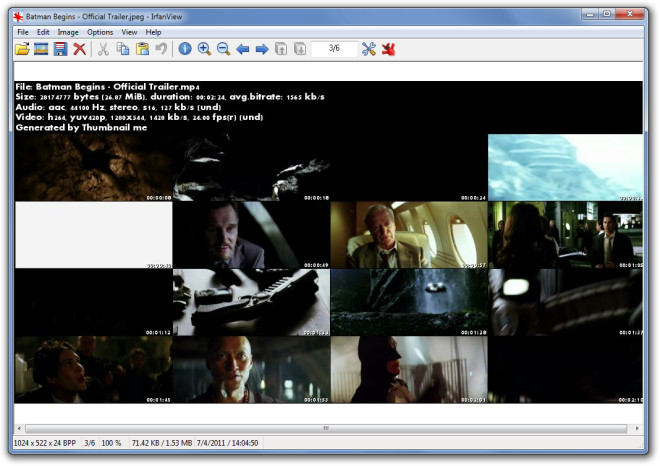Viewport: 660px width, 466px height.
Task: Go to the next image with the right arrow
Action: [x=262, y=49]
